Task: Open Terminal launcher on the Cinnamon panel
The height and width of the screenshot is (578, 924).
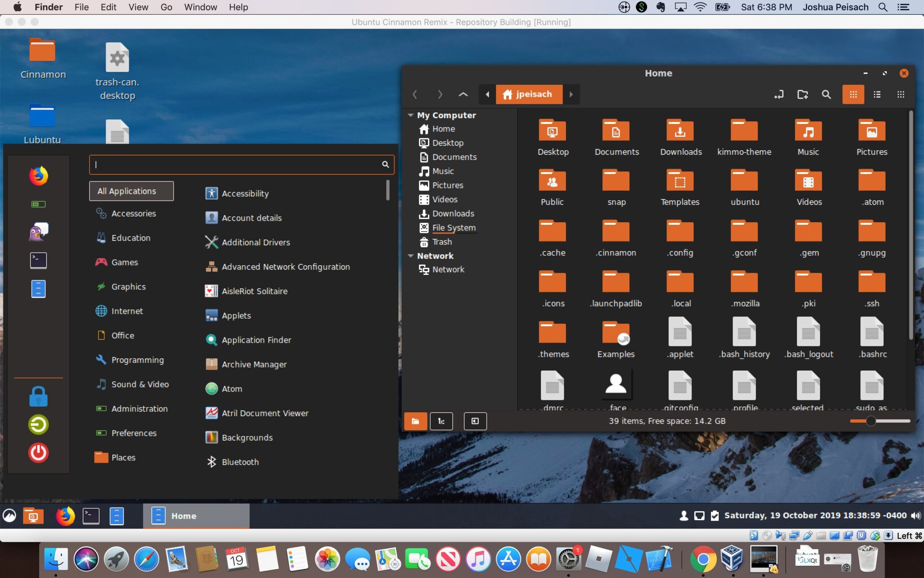Action: pyautogui.click(x=91, y=516)
